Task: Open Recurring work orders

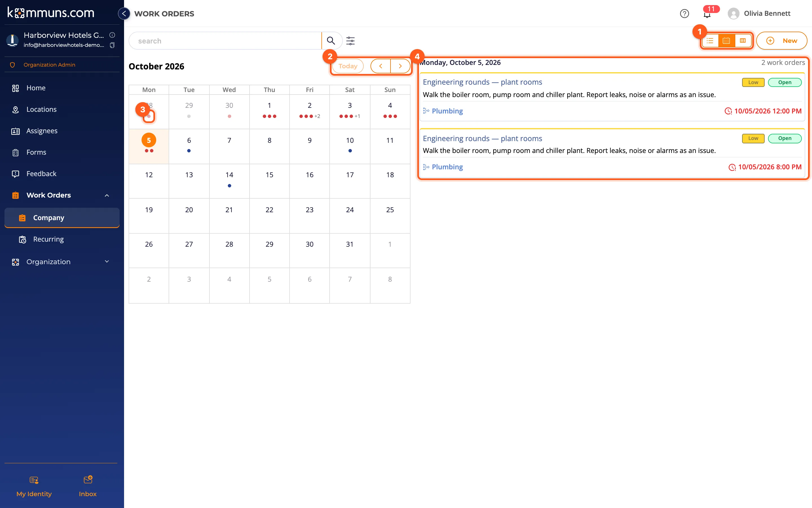Action: (62, 239)
